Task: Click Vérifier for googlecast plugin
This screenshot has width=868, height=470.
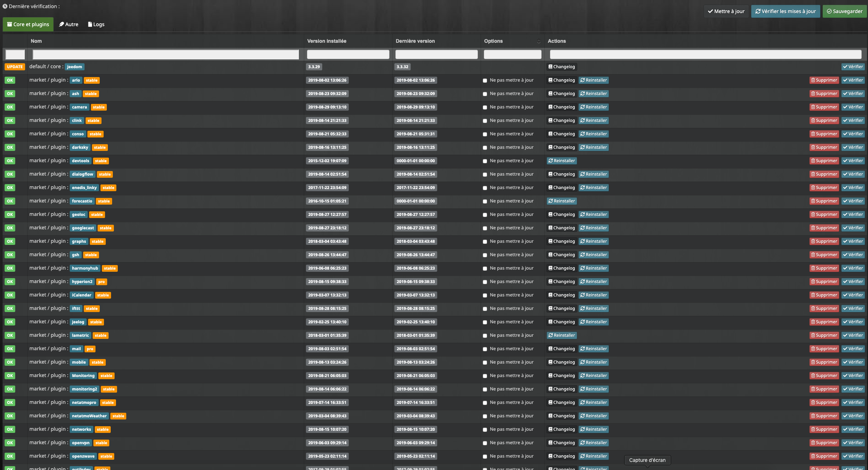Action: click(x=853, y=228)
